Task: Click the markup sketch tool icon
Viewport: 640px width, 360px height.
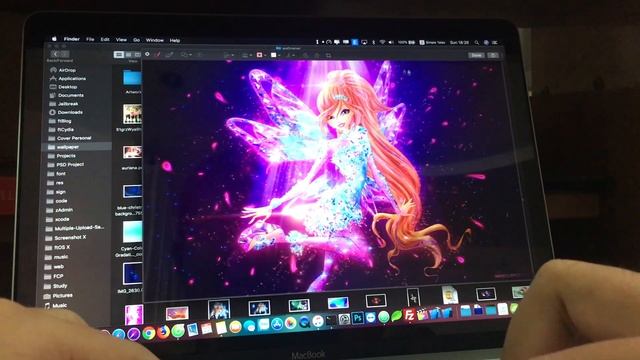Action: tap(169, 55)
